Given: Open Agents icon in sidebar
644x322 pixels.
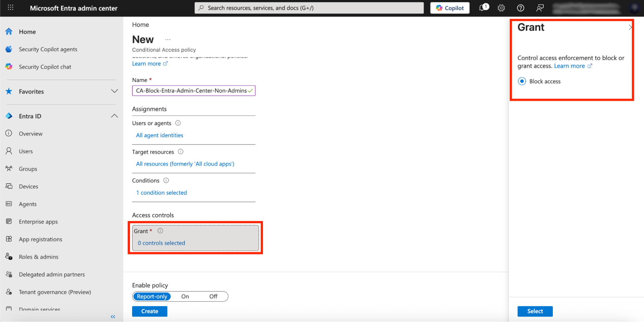Looking at the screenshot, I should (9, 204).
